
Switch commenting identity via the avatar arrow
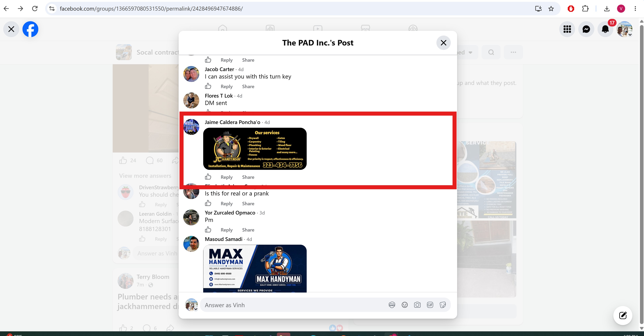click(x=196, y=309)
